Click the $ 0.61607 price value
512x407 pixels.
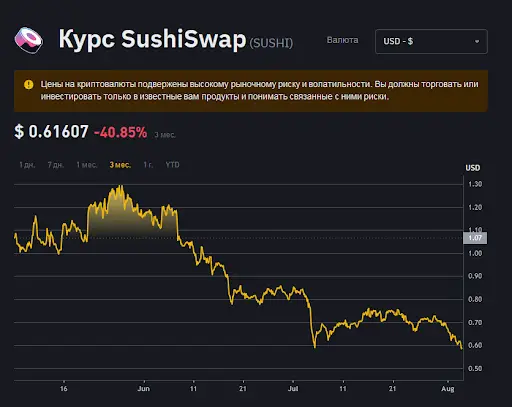51,131
